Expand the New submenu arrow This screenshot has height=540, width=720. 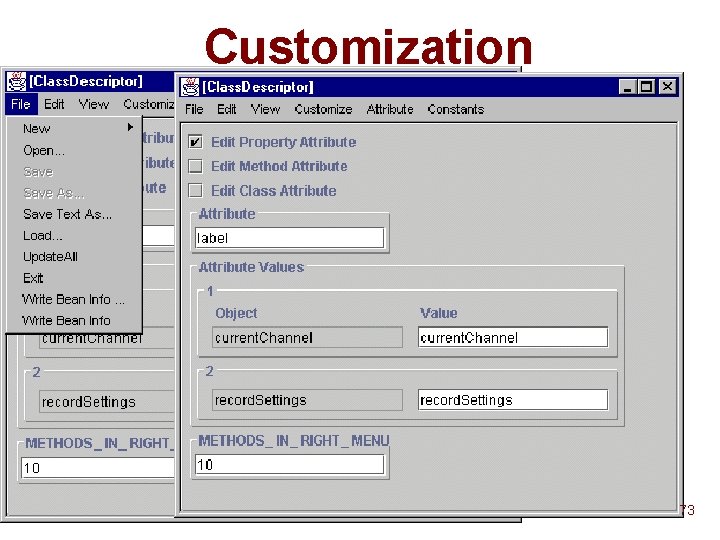pyautogui.click(x=130, y=127)
